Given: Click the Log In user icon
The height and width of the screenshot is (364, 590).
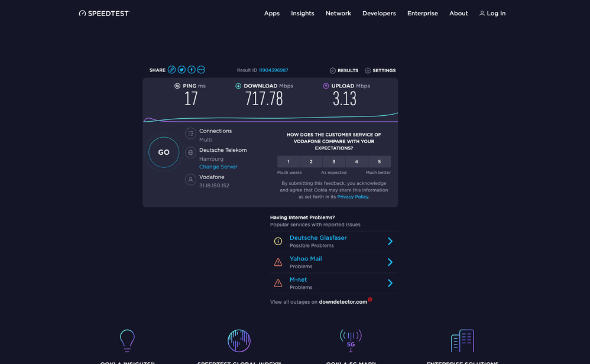Looking at the screenshot, I should 482,13.
